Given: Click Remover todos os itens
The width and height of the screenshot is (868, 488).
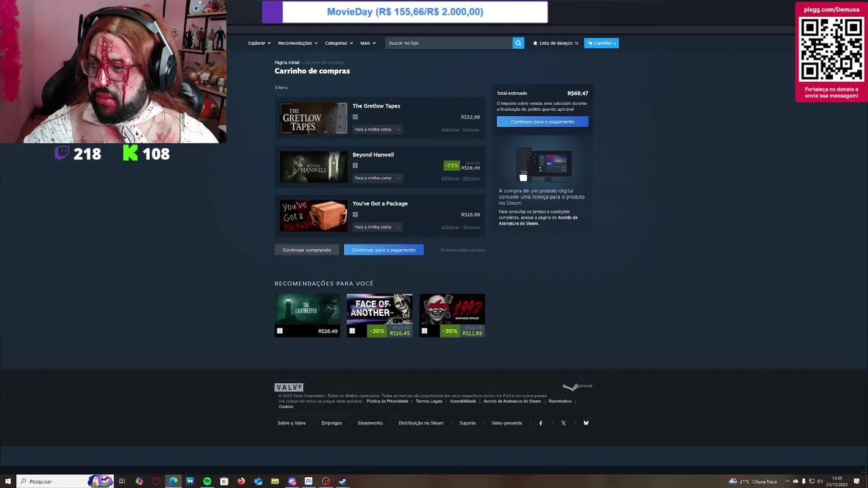Looking at the screenshot, I should (462, 249).
